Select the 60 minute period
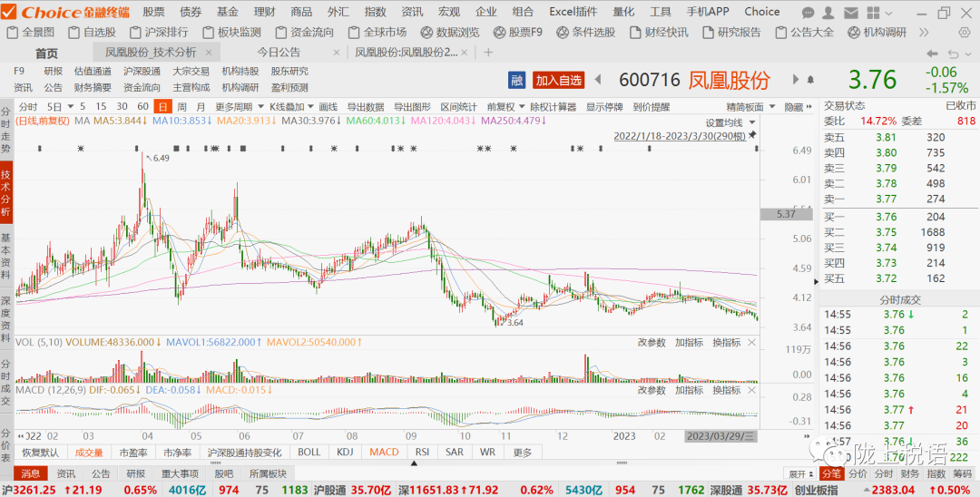This screenshot has height=497, width=980. click(x=142, y=107)
